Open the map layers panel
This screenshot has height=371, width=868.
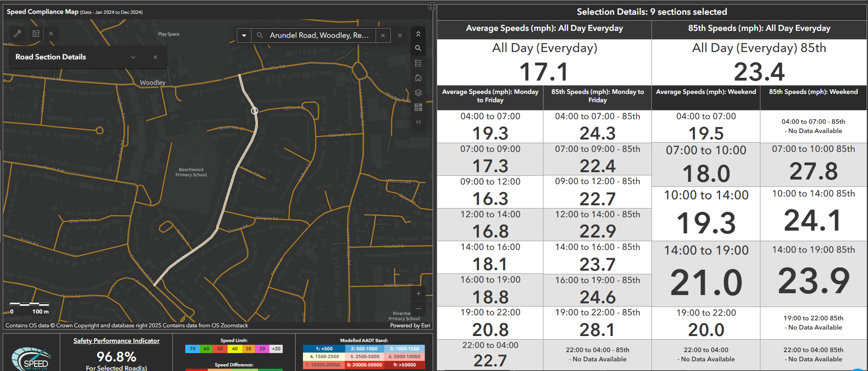tap(418, 93)
